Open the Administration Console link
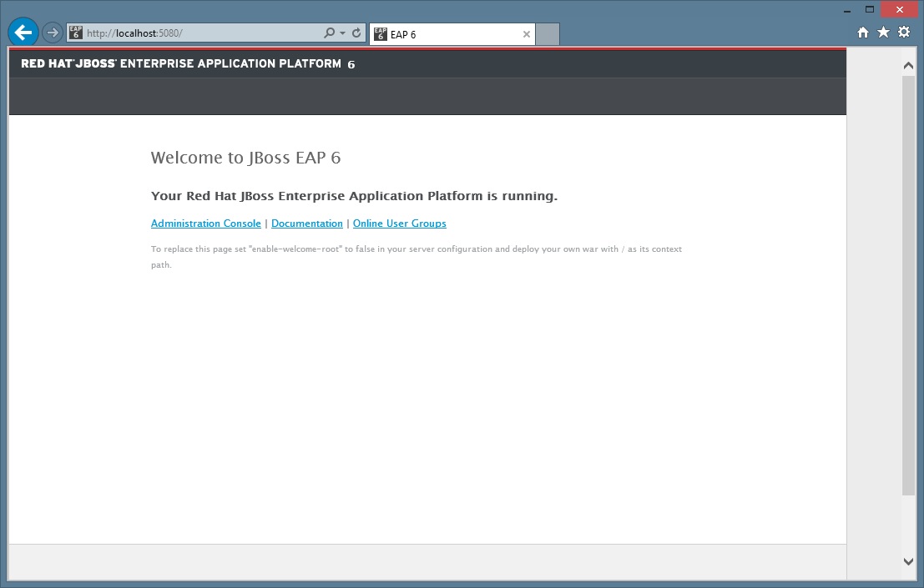The width and height of the screenshot is (924, 588). pos(206,224)
